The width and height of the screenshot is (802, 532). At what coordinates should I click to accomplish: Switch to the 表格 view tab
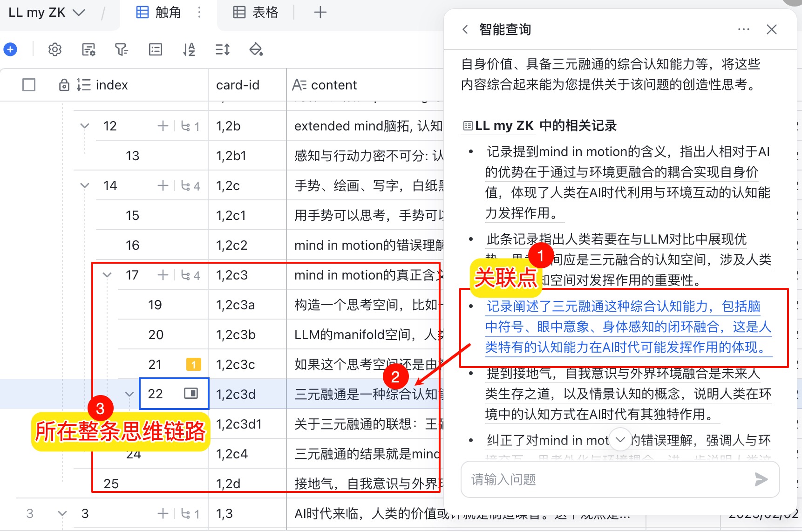pyautogui.click(x=255, y=12)
